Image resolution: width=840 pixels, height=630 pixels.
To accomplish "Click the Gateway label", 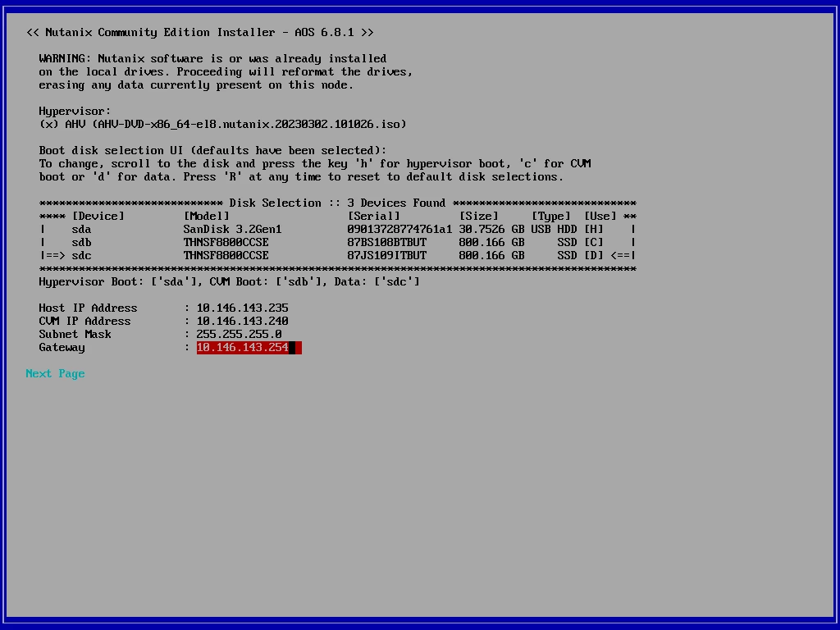I will pos(62,348).
